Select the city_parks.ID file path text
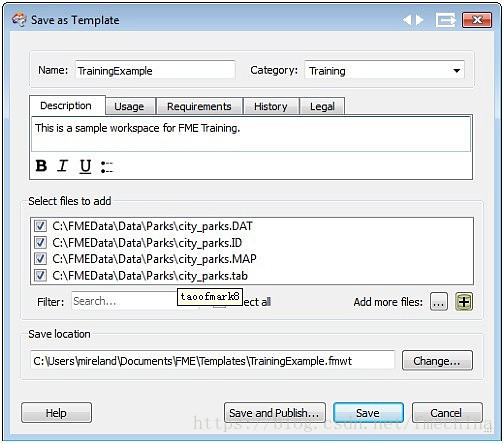Image resolution: width=504 pixels, height=443 pixels. click(x=147, y=243)
